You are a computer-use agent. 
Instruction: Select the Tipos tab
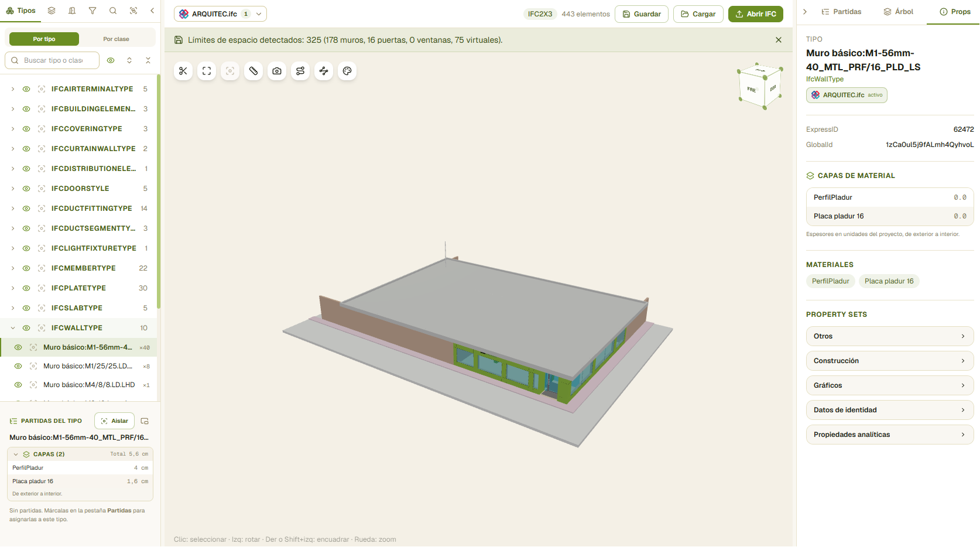(21, 11)
